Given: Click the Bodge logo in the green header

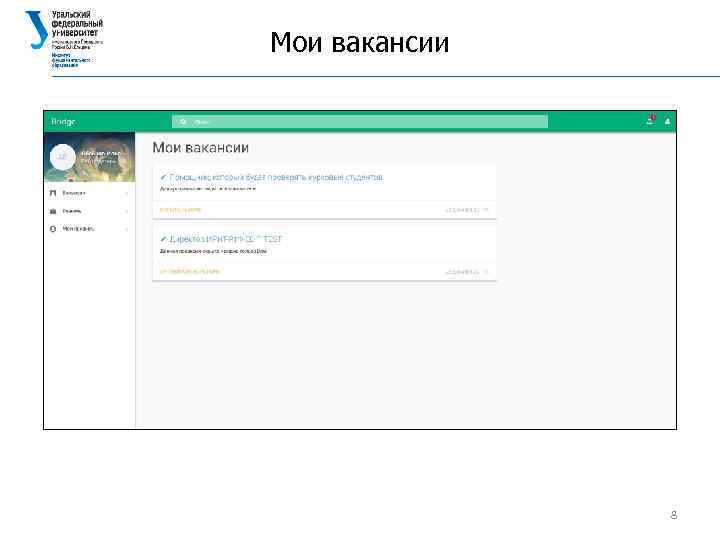Looking at the screenshot, I should click(63, 122).
